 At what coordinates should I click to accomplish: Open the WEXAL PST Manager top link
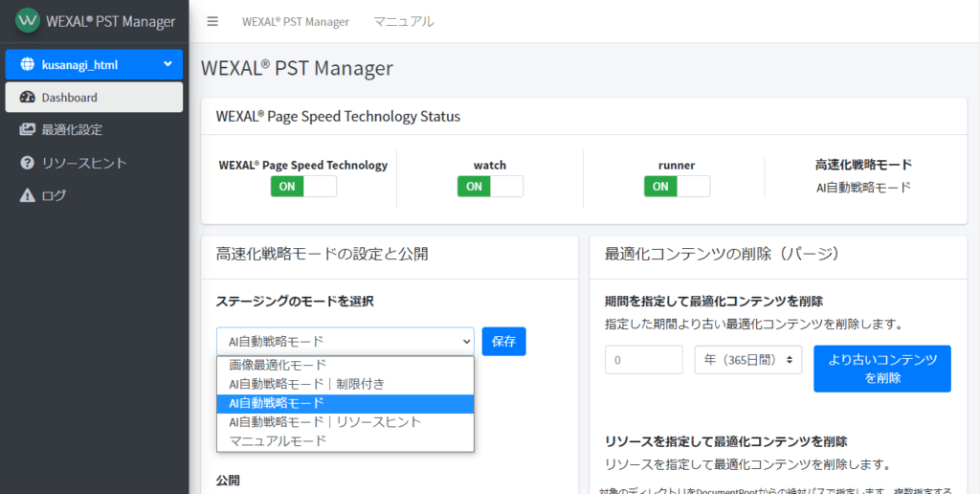point(296,21)
